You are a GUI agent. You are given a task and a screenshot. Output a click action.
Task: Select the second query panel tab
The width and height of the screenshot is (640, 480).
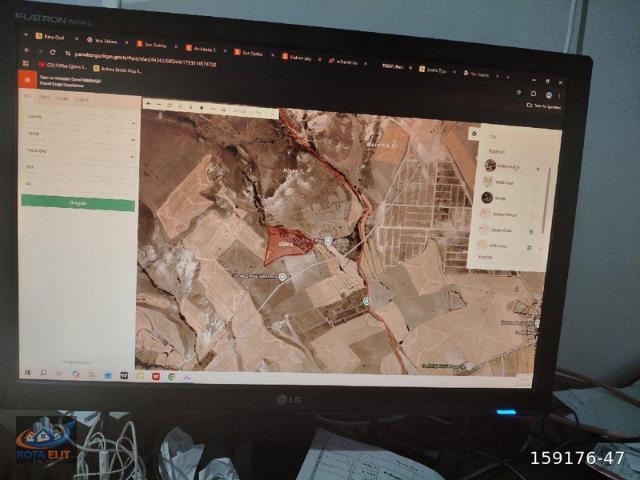click(44, 97)
